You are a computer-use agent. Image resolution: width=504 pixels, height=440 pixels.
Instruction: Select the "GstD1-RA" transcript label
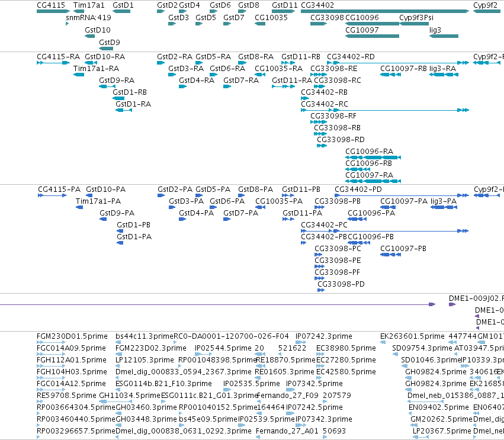click(x=133, y=104)
